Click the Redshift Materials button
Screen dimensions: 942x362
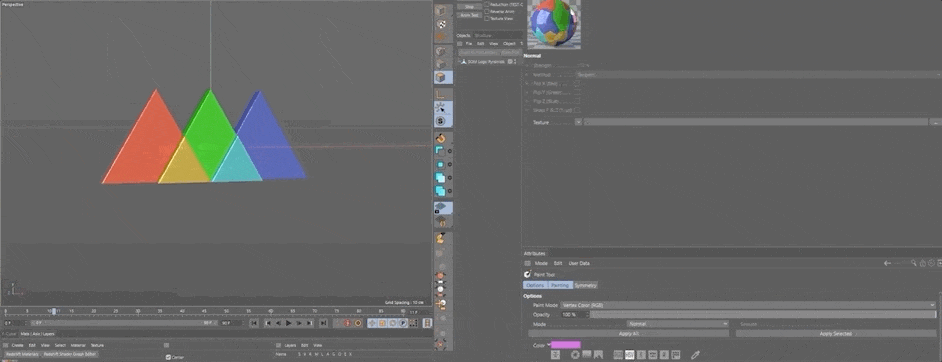coord(22,354)
